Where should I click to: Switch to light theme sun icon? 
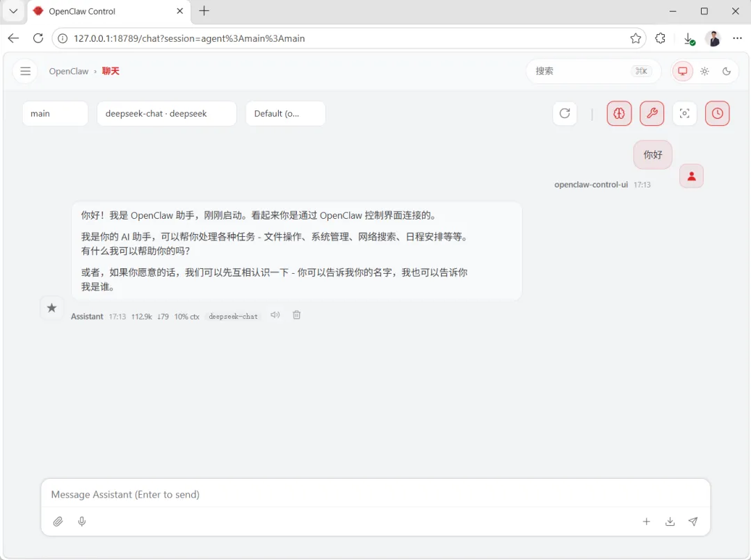[704, 72]
